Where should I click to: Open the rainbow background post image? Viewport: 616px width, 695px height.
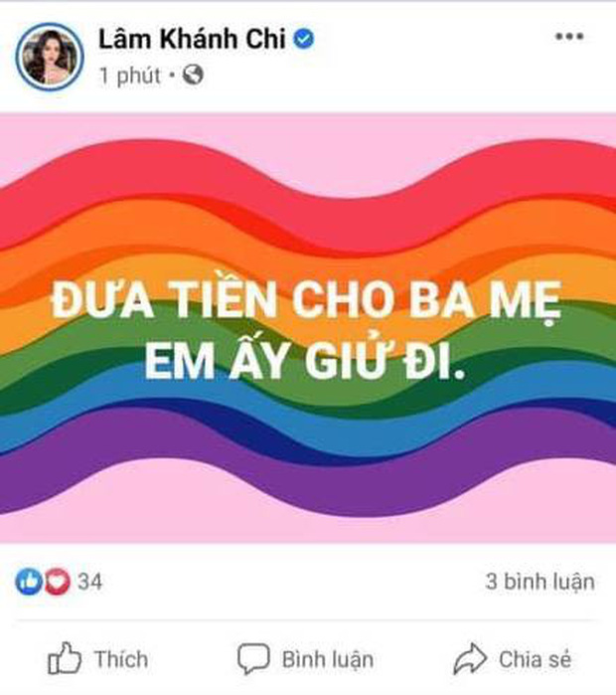tap(308, 328)
